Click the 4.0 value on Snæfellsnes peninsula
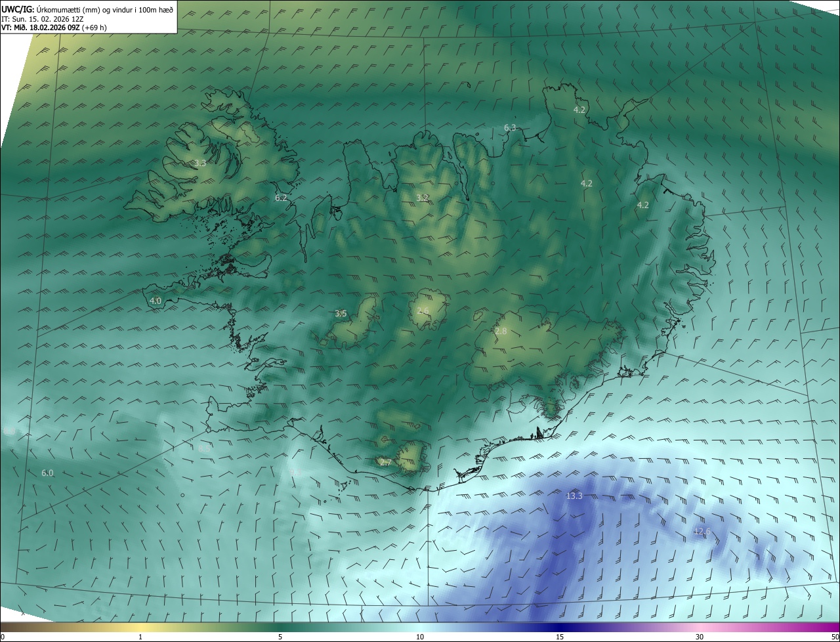This screenshot has width=840, height=642. coord(156,301)
